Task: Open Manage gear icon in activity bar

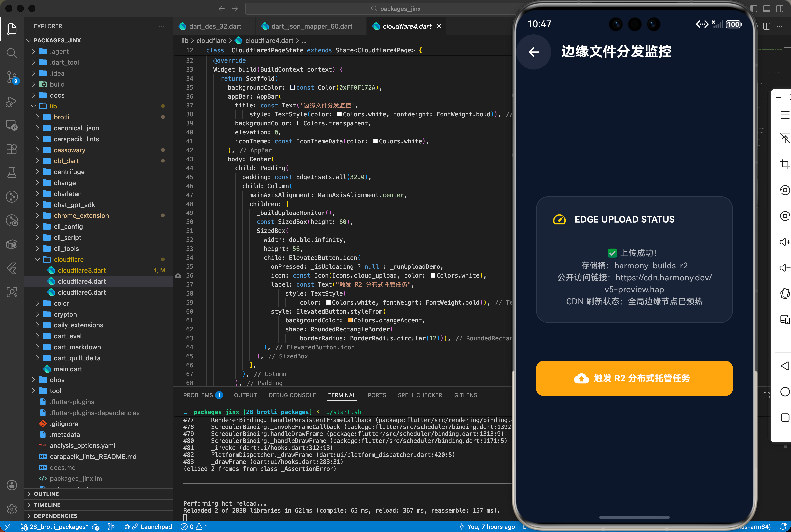Action: (12, 509)
